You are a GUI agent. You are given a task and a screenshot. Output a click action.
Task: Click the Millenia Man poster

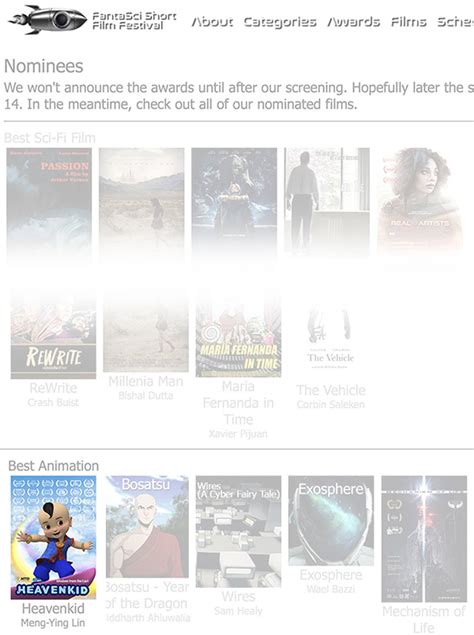[146, 331]
